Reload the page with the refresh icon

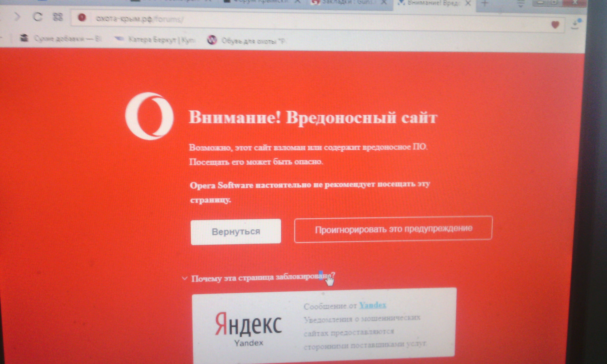click(38, 17)
